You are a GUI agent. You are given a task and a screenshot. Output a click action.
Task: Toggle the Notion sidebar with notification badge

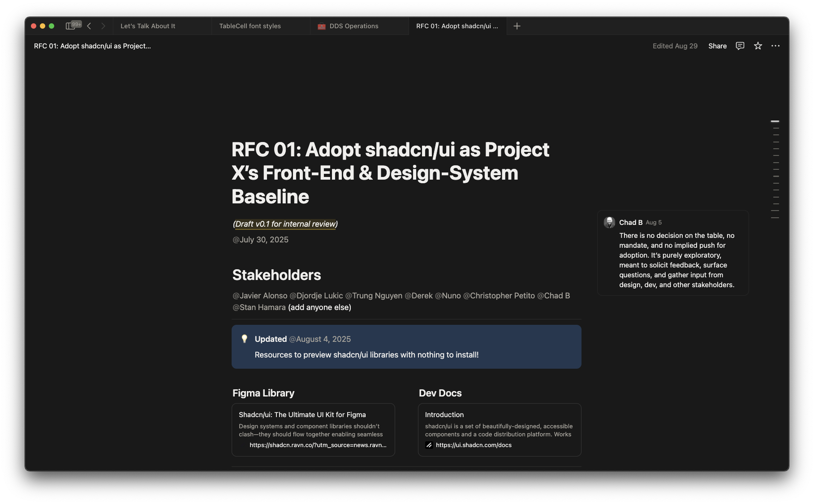point(71,26)
